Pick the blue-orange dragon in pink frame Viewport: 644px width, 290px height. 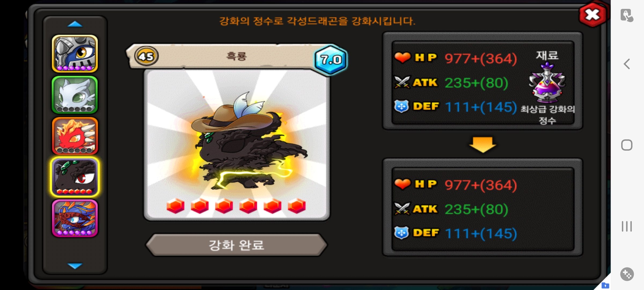tap(75, 218)
